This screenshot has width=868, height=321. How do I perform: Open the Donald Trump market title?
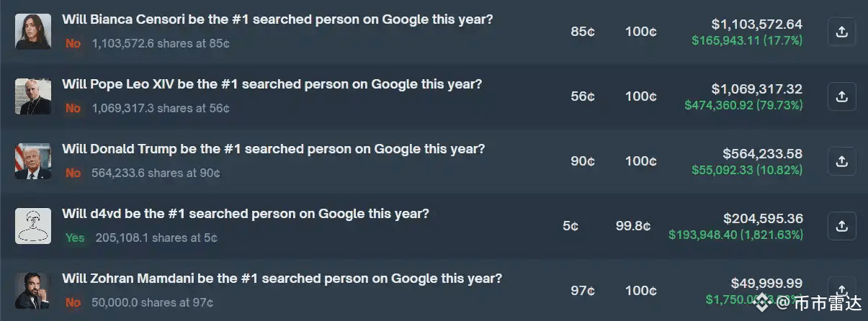[x=274, y=149]
